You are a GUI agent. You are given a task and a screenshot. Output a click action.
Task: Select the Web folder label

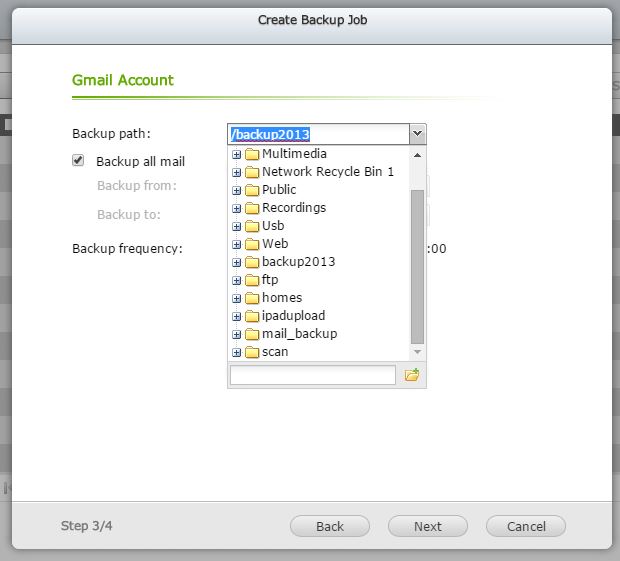pos(275,244)
